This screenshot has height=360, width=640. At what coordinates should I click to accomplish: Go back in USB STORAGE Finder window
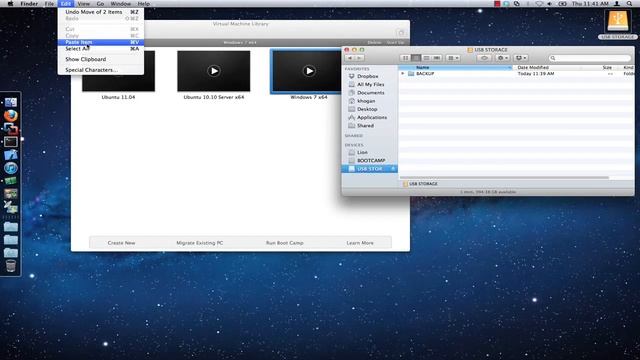(x=350, y=58)
